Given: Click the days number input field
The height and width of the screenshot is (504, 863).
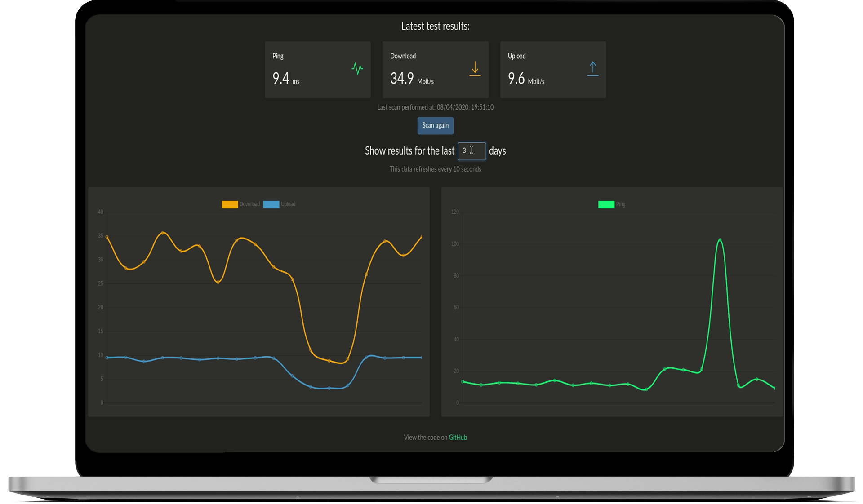Looking at the screenshot, I should 472,151.
